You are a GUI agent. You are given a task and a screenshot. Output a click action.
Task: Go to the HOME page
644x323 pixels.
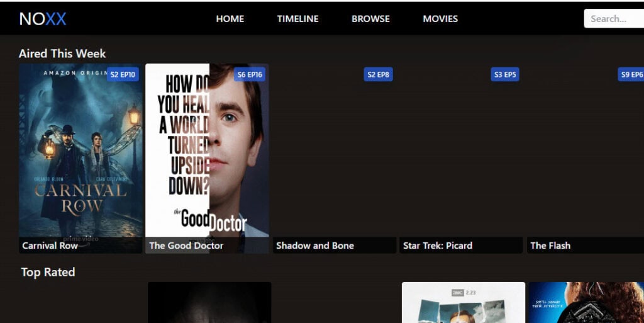(x=230, y=19)
